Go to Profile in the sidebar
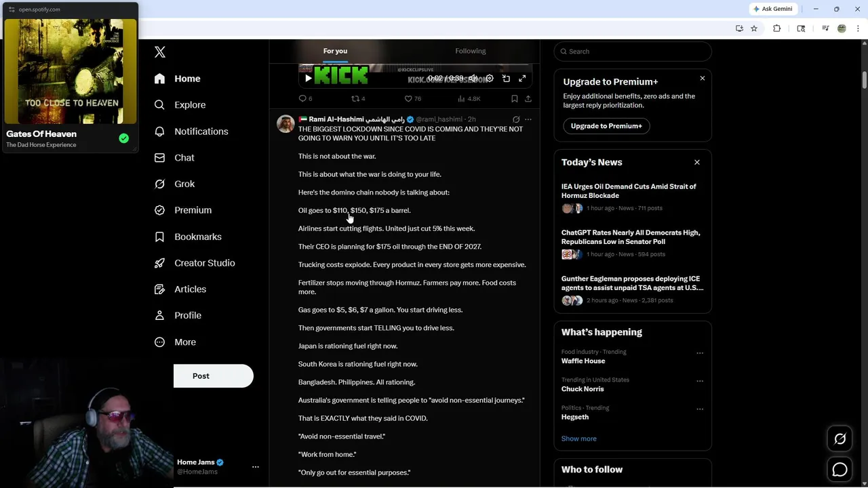This screenshot has height=488, width=868. pos(178,316)
